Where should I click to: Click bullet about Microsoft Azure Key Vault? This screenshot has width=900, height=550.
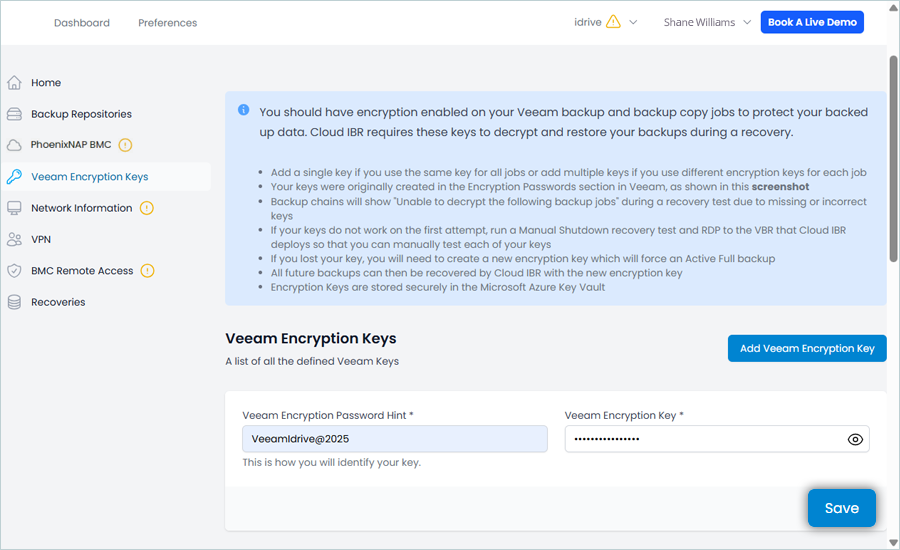pos(438,288)
